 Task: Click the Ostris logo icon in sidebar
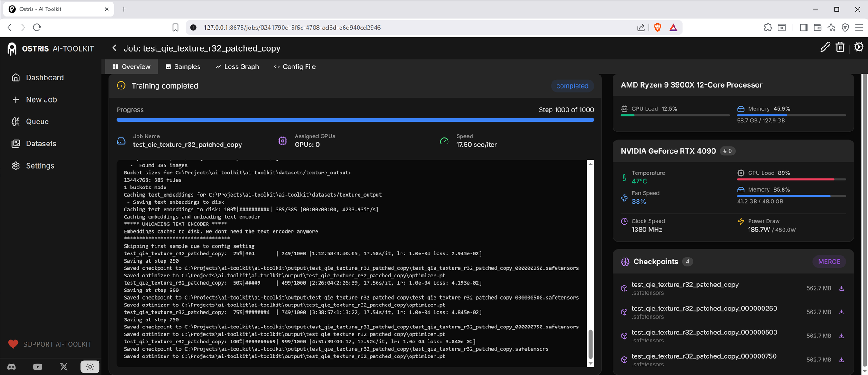(12, 48)
